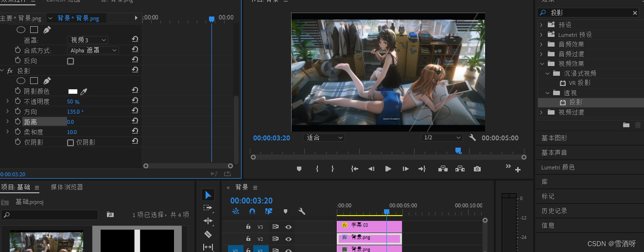Select the VR 投影 effect
Screen dimensions: 644x252
pos(580,83)
